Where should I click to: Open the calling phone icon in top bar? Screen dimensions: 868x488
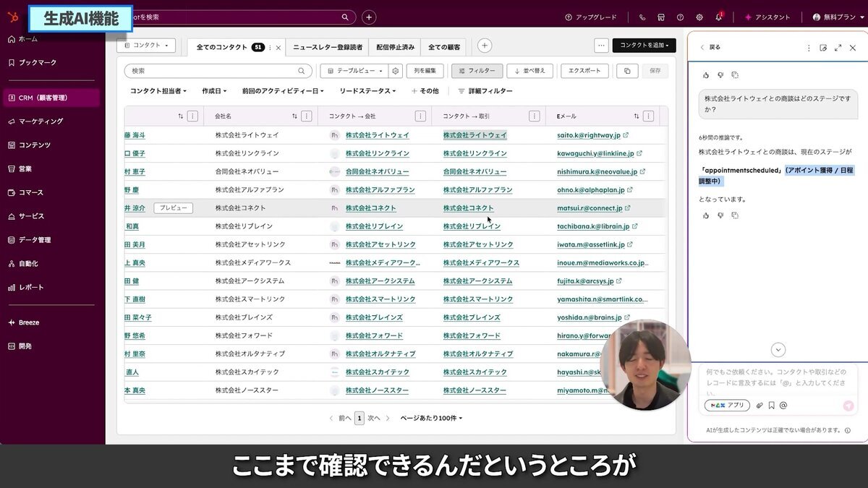642,17
